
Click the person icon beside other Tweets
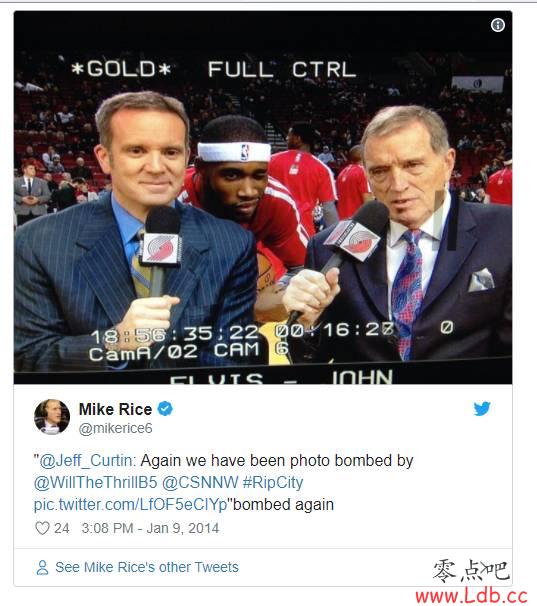point(42,567)
